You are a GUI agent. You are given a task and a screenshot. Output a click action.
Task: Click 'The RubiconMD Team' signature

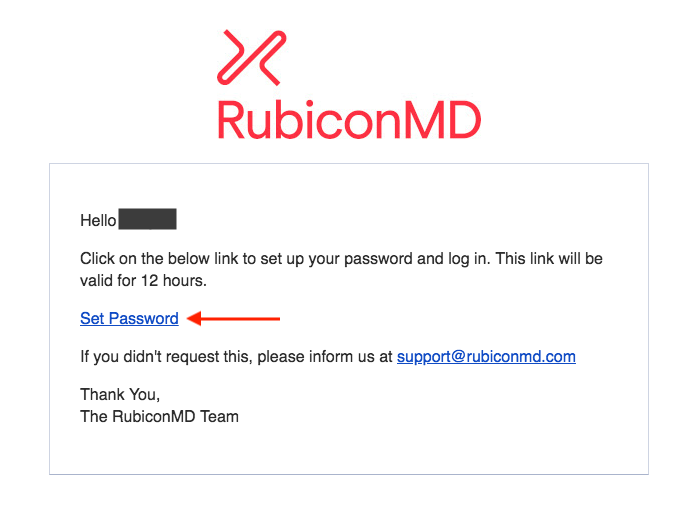pos(159,417)
